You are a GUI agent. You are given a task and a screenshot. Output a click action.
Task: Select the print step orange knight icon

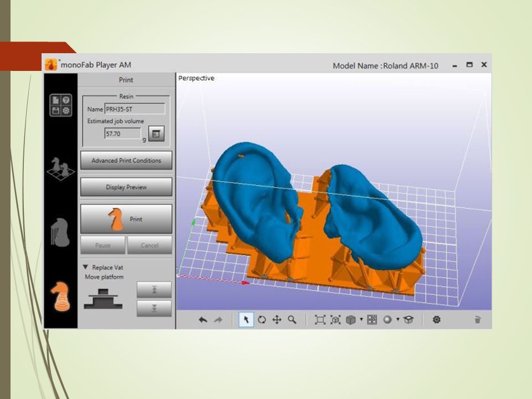coord(61,296)
